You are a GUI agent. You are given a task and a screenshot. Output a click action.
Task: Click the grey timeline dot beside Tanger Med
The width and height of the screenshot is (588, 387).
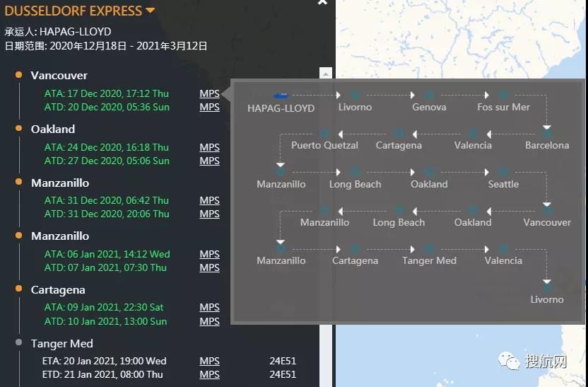pyautogui.click(x=18, y=343)
